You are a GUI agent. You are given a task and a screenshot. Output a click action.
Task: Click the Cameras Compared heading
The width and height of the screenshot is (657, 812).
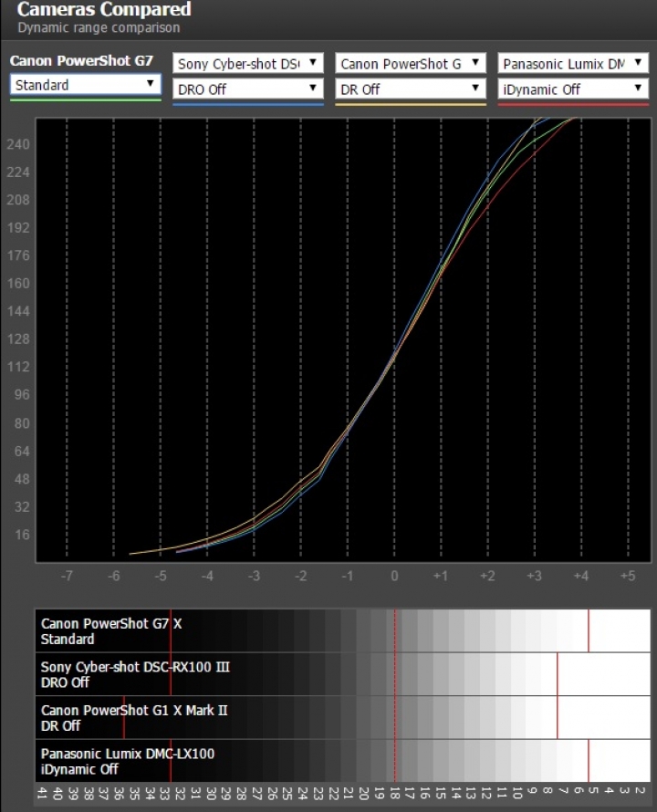click(x=104, y=9)
